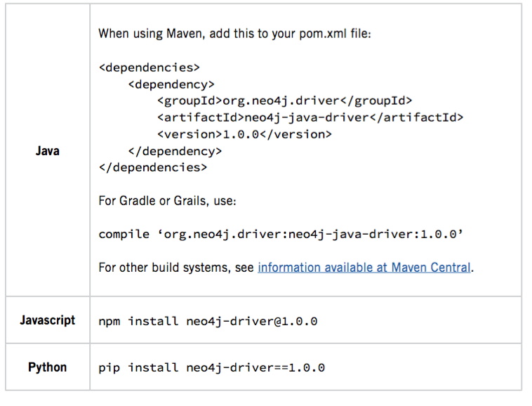The image size is (532, 406).
Task: Click the closing </dependencies> tag line
Action: click(x=153, y=167)
